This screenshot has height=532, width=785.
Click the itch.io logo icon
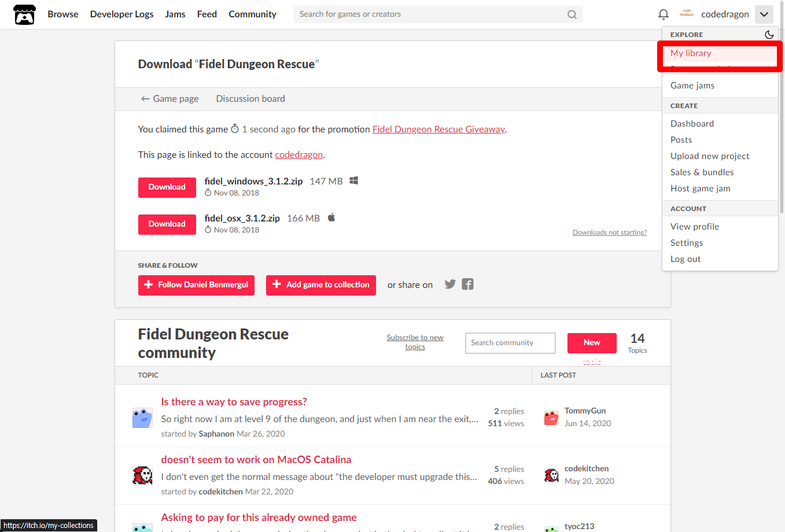coord(24,14)
